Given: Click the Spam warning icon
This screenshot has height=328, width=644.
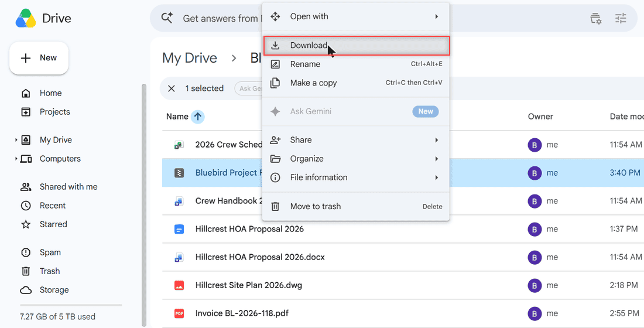Looking at the screenshot, I should (x=26, y=252).
